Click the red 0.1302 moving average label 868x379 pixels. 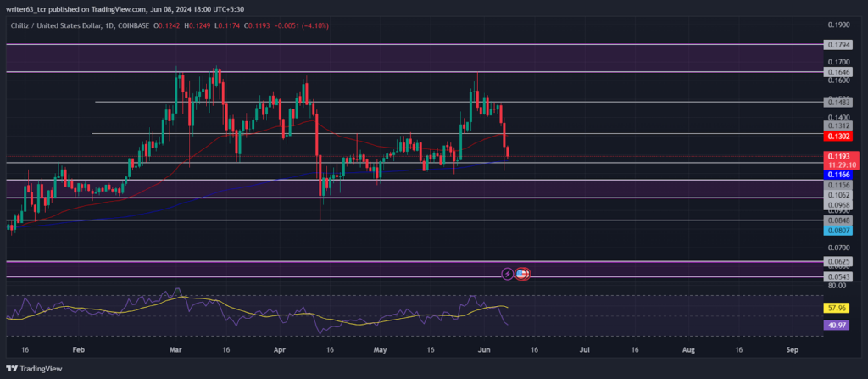(x=837, y=136)
